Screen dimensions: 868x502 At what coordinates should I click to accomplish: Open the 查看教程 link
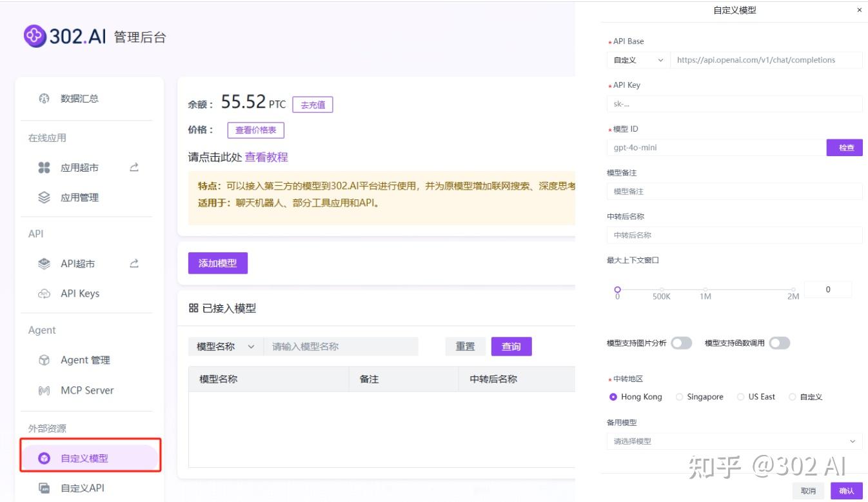coord(266,157)
